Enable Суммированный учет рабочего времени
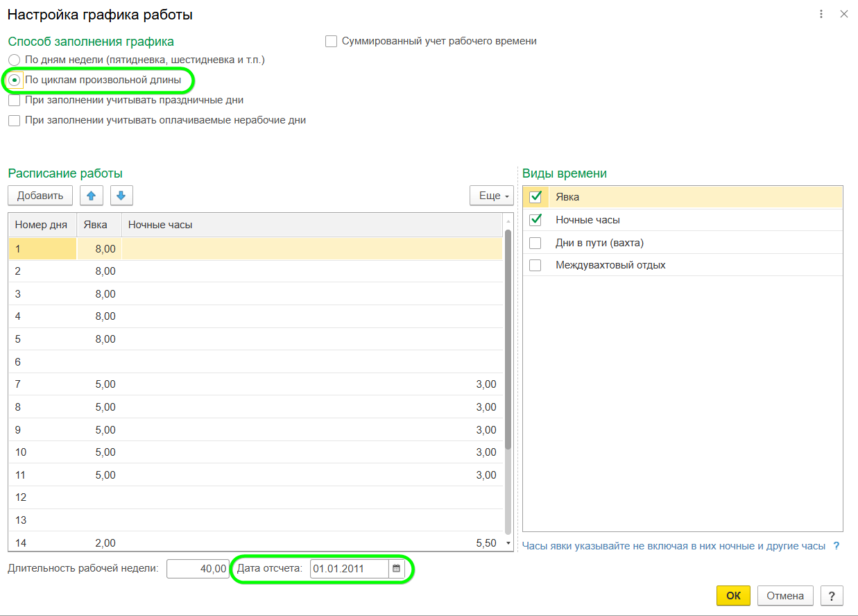 coord(332,41)
